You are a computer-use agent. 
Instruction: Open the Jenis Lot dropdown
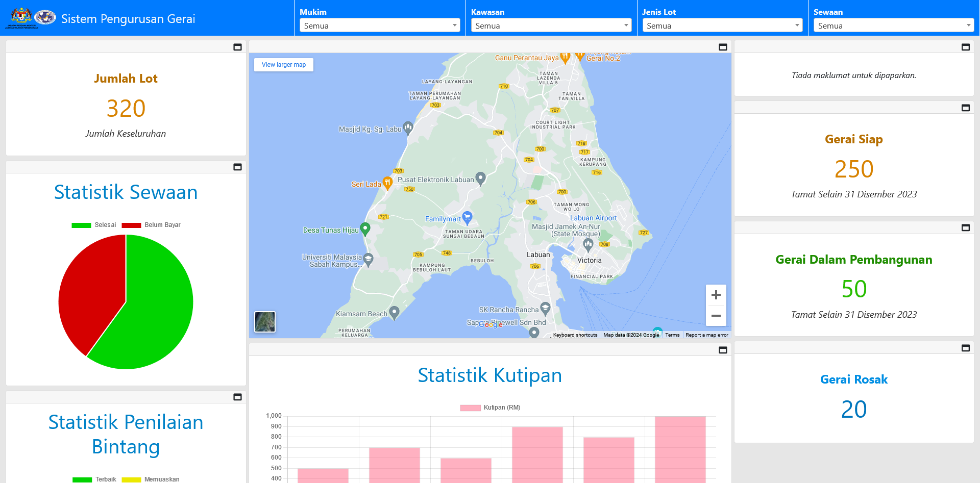click(x=722, y=26)
